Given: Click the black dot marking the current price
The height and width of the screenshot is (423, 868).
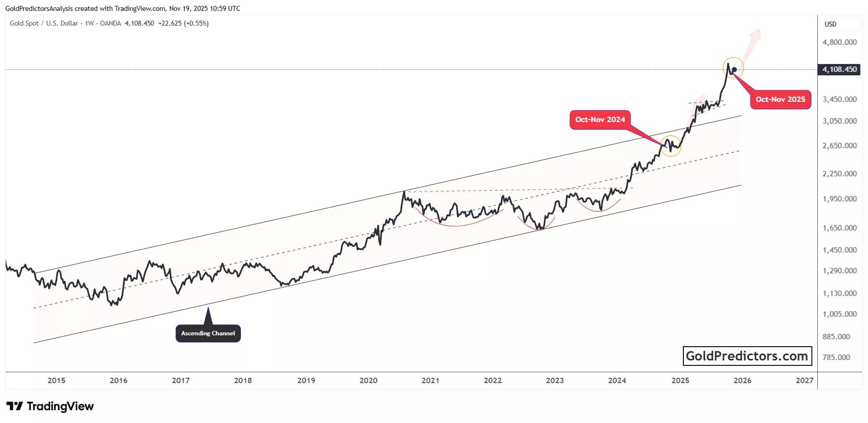Looking at the screenshot, I should coord(734,69).
